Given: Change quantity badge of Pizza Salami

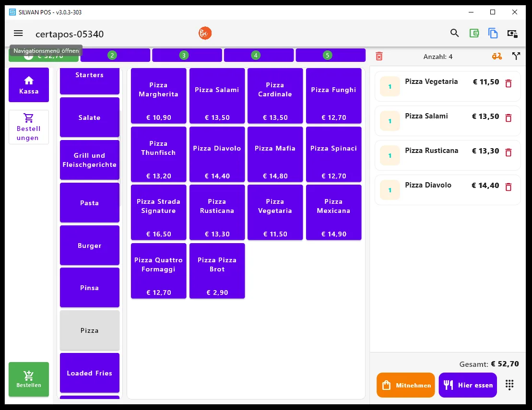Looking at the screenshot, I should (390, 121).
